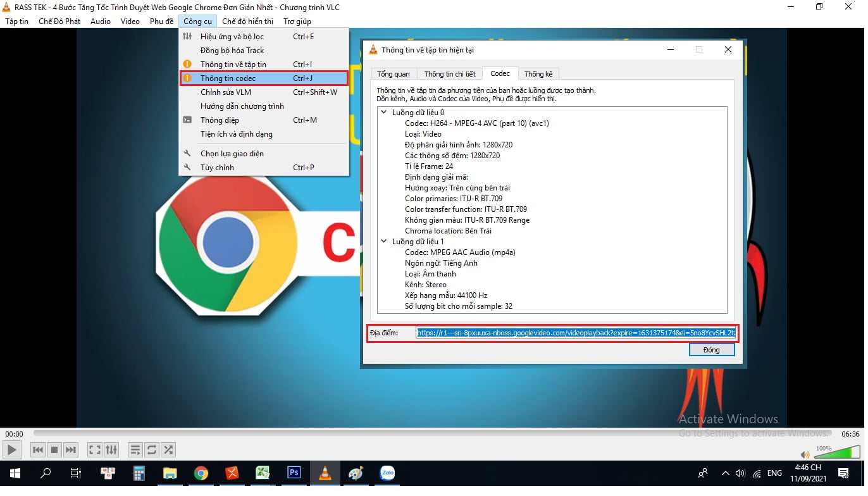Select Codec H264 MPEG-4 AVC row
The height and width of the screenshot is (496, 868).
coord(477,123)
